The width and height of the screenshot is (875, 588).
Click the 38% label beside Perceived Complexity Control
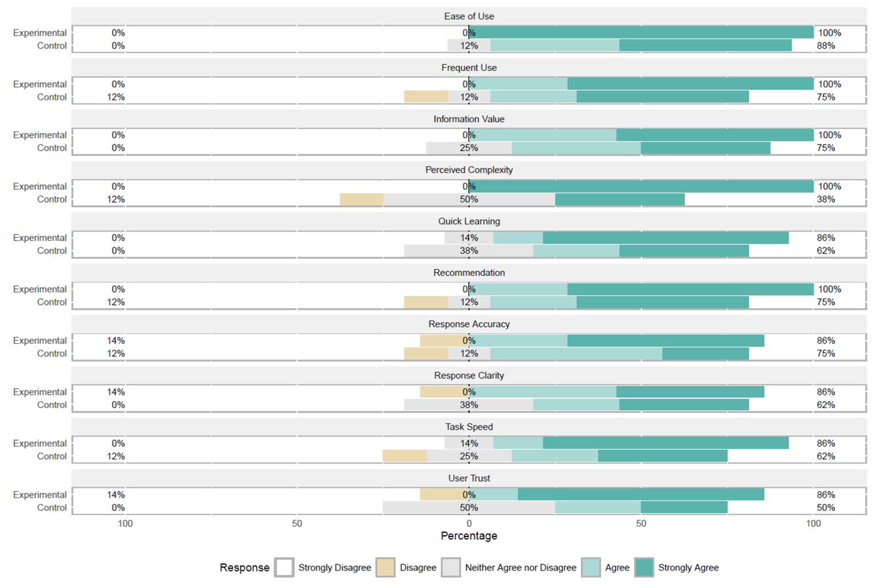click(x=825, y=199)
